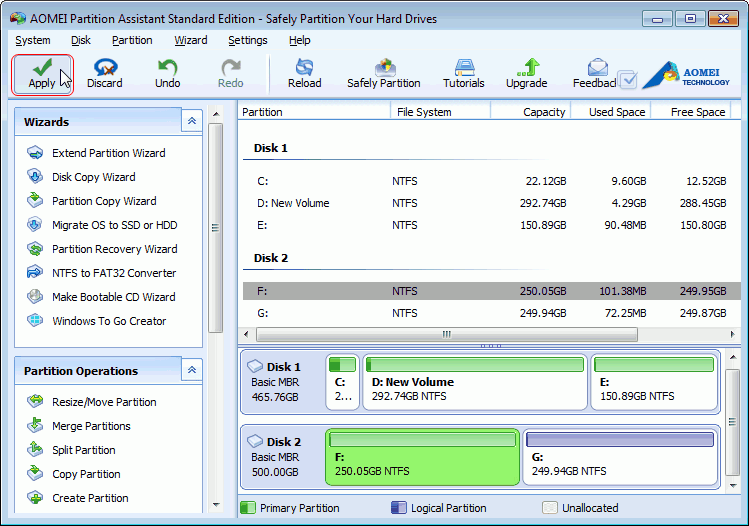Sort by File System column header

click(x=440, y=112)
